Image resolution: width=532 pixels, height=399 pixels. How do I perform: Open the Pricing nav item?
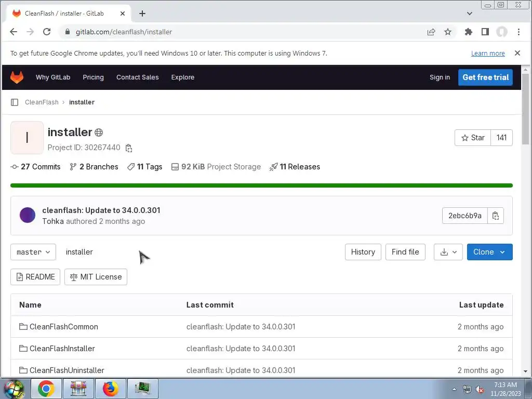[94, 77]
